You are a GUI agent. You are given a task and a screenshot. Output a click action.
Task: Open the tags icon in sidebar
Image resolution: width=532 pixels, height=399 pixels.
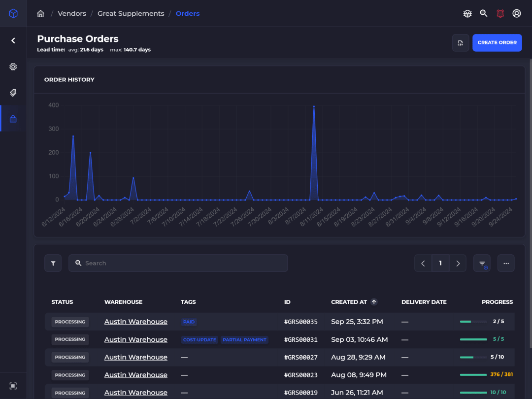(13, 93)
